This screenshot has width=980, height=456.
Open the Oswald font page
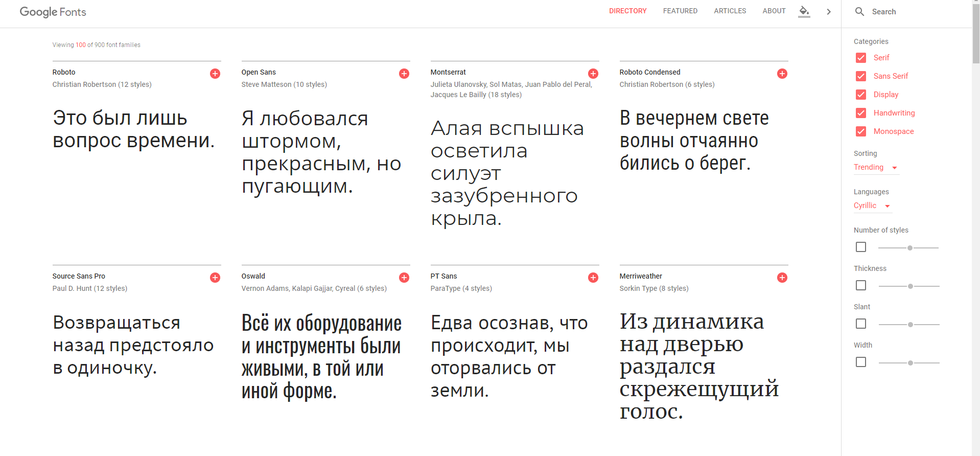[253, 277]
